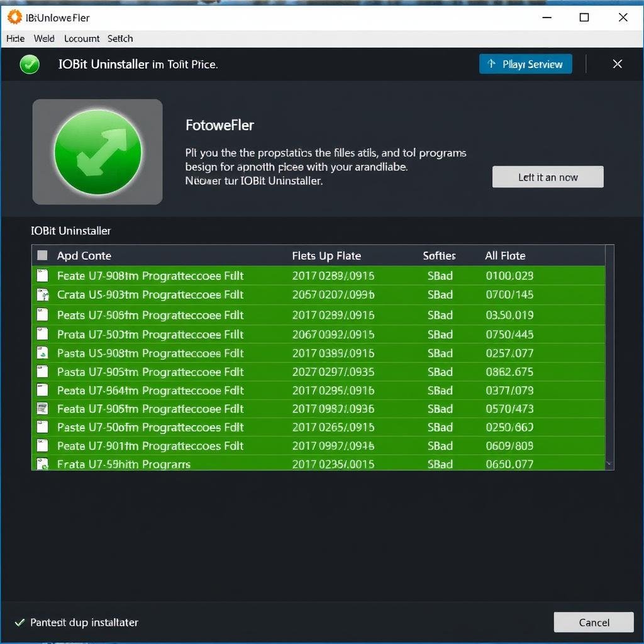Image resolution: width=644 pixels, height=644 pixels.
Task: Select row Frata U7-59hith Programs
Action: 318,463
